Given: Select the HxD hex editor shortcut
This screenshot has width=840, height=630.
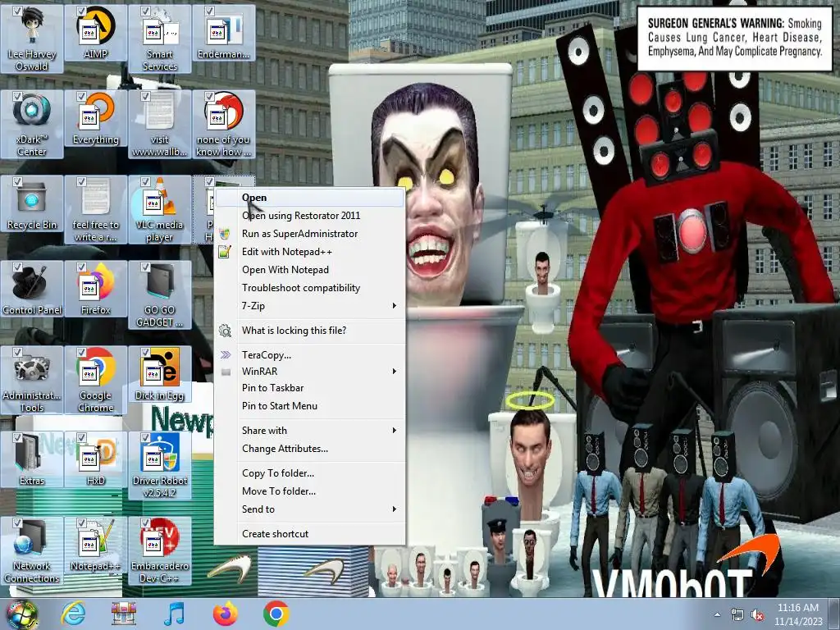Looking at the screenshot, I should point(96,459).
